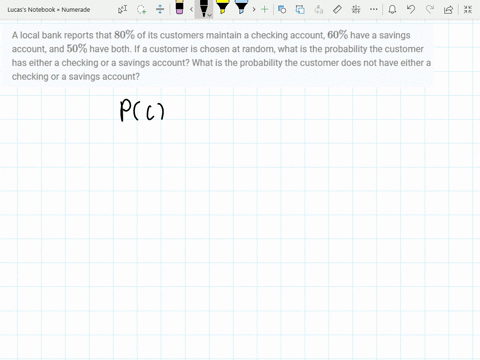Image resolution: width=480 pixels, height=360 pixels.
Task: Choose the yellow highlighter
Action: (x=222, y=7)
